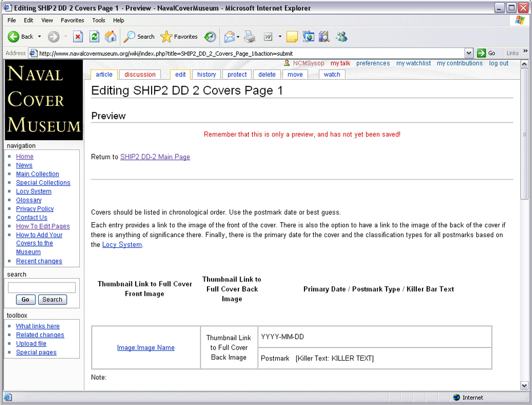Click the wiki search input field
The width and height of the screenshot is (532, 405).
click(42, 288)
